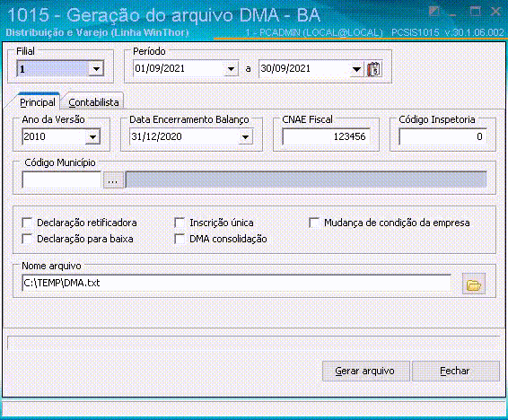Browse for file with folder icon
This screenshot has width=508, height=420.
474,284
